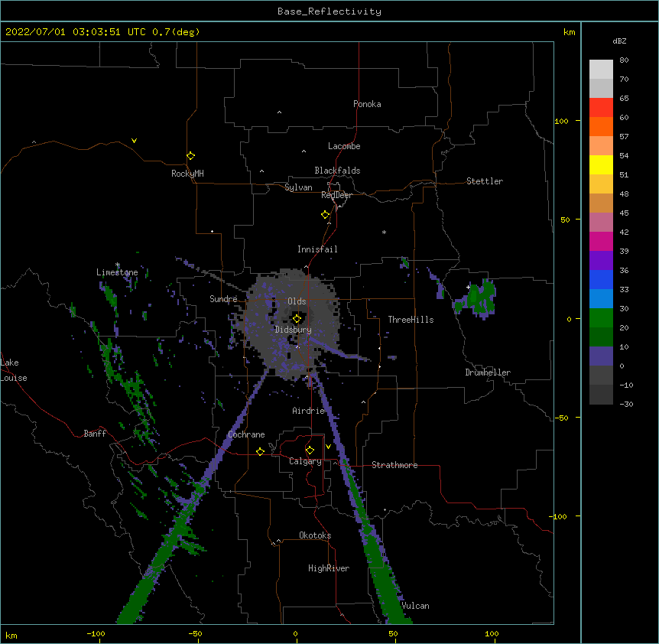659x644 pixels.
Task: Click the Ponoka city label
Action: click(367, 104)
